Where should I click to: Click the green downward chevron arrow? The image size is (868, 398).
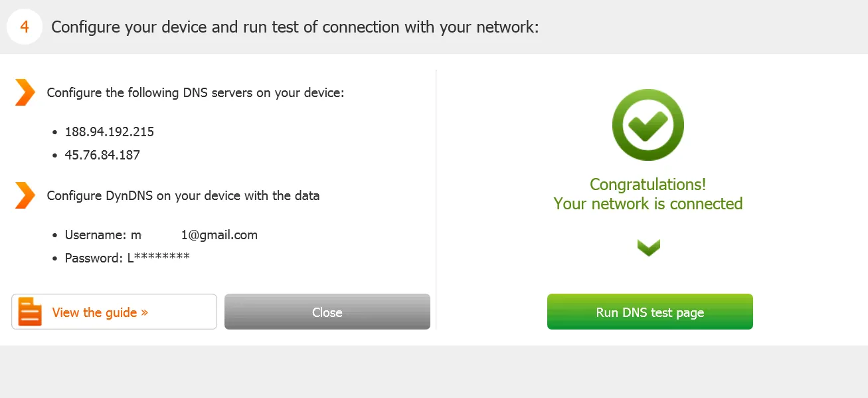tap(648, 248)
